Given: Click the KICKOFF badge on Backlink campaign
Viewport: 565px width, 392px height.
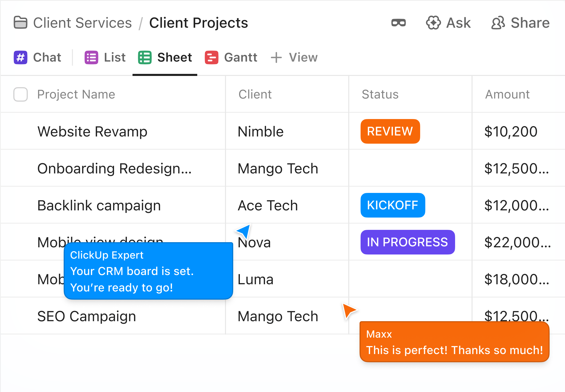Looking at the screenshot, I should click(x=393, y=205).
